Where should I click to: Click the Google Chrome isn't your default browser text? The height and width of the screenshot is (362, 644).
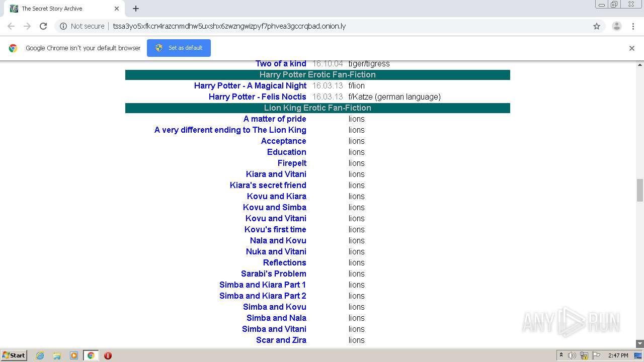coord(83,48)
